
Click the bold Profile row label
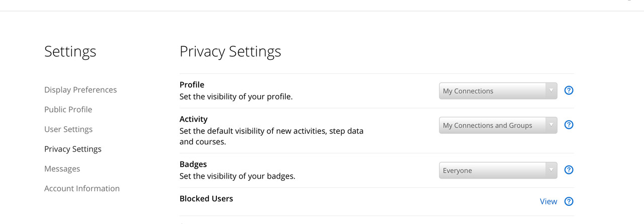click(192, 85)
